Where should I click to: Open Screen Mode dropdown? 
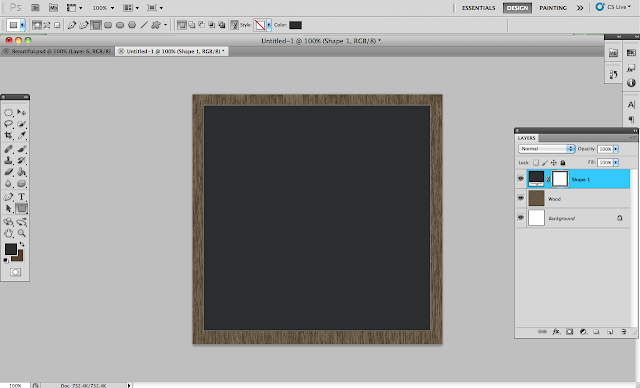pyautogui.click(x=155, y=8)
